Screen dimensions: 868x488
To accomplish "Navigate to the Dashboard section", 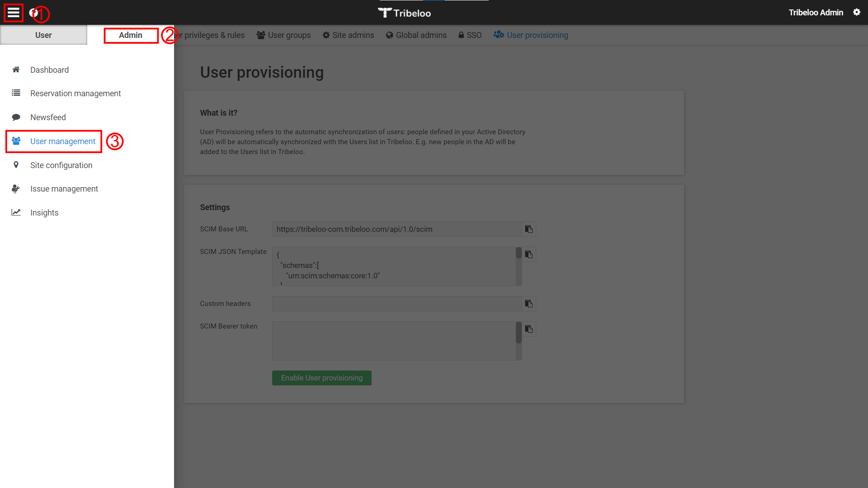I will 49,70.
